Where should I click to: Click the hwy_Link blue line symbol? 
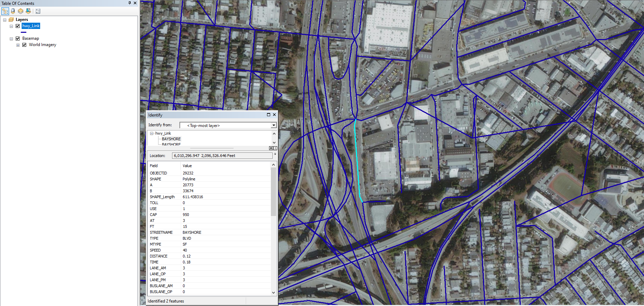click(23, 32)
